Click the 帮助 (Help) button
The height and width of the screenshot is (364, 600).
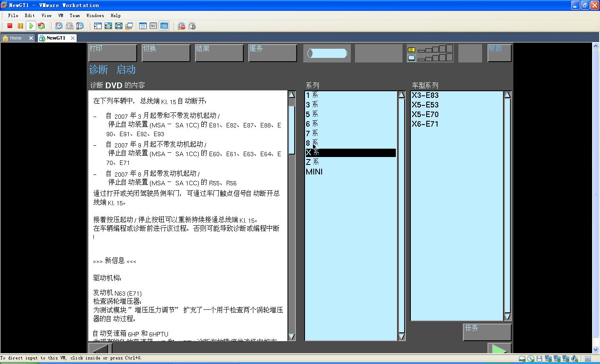(499, 53)
